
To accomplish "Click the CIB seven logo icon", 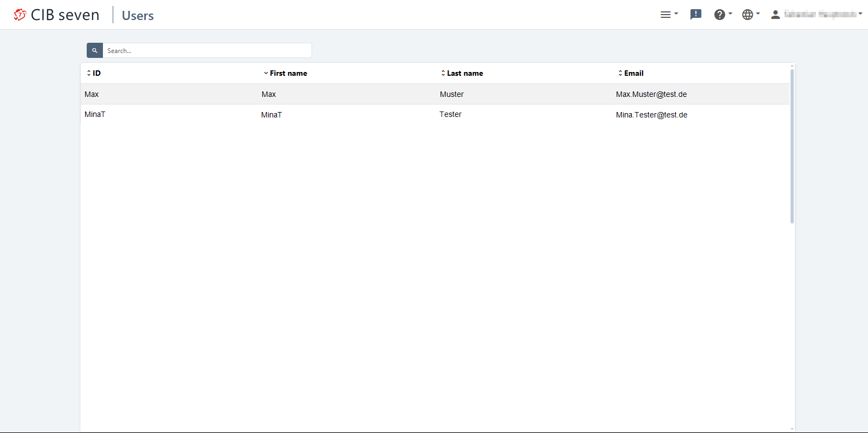I will pos(20,15).
